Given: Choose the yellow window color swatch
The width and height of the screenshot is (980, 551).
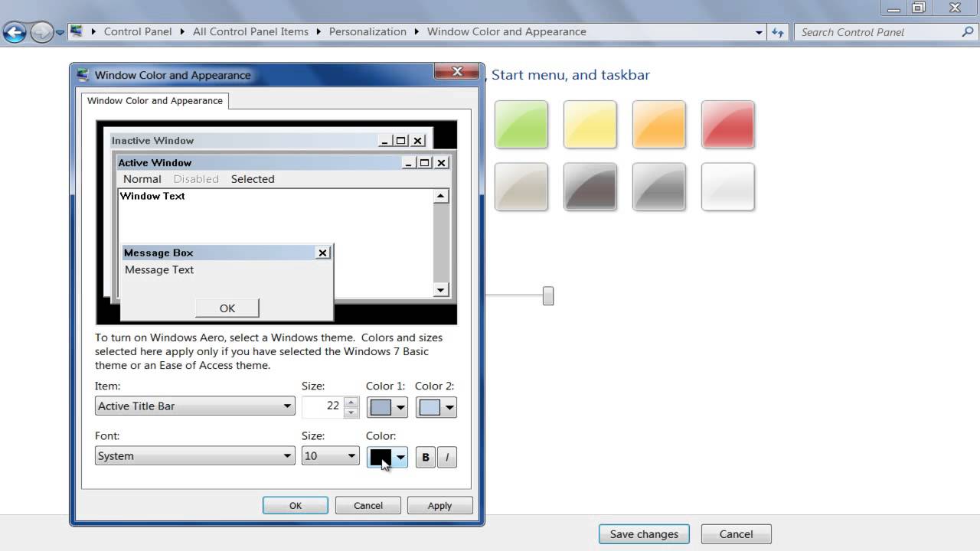Looking at the screenshot, I should [590, 124].
